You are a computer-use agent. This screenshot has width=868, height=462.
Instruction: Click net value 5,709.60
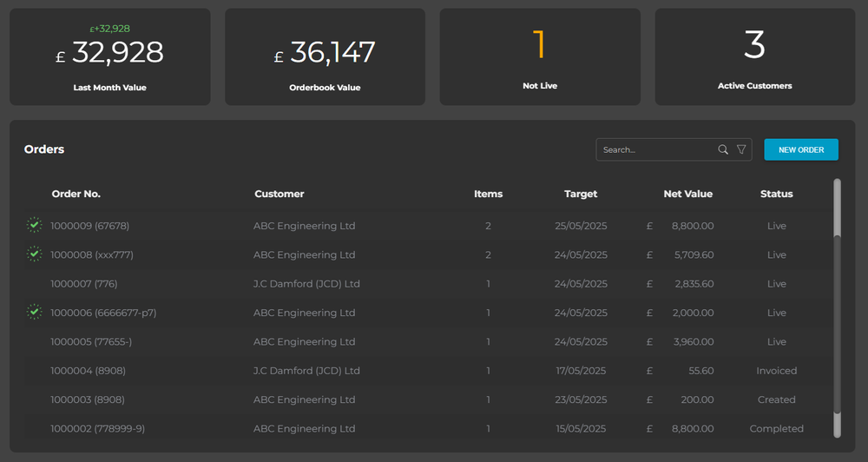point(694,254)
